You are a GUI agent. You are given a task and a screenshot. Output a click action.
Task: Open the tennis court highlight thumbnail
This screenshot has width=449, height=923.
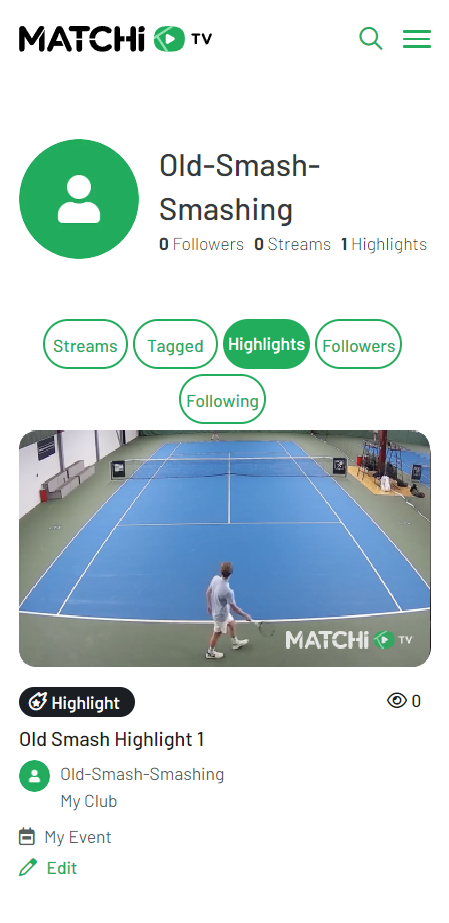[225, 549]
